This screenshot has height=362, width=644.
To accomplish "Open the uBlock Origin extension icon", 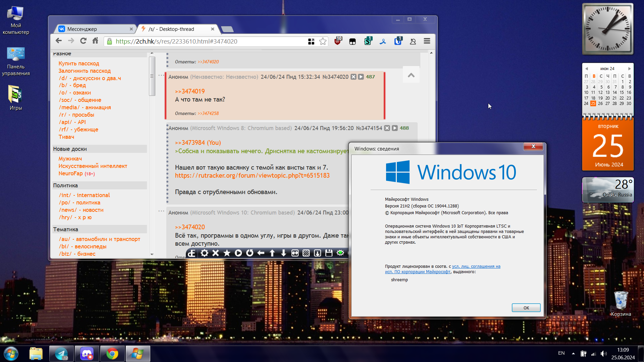I will (338, 41).
